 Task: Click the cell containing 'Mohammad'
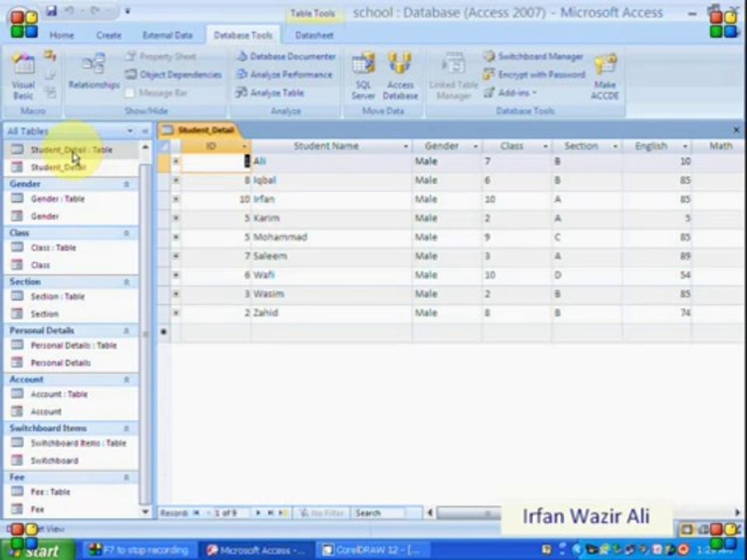tap(331, 237)
